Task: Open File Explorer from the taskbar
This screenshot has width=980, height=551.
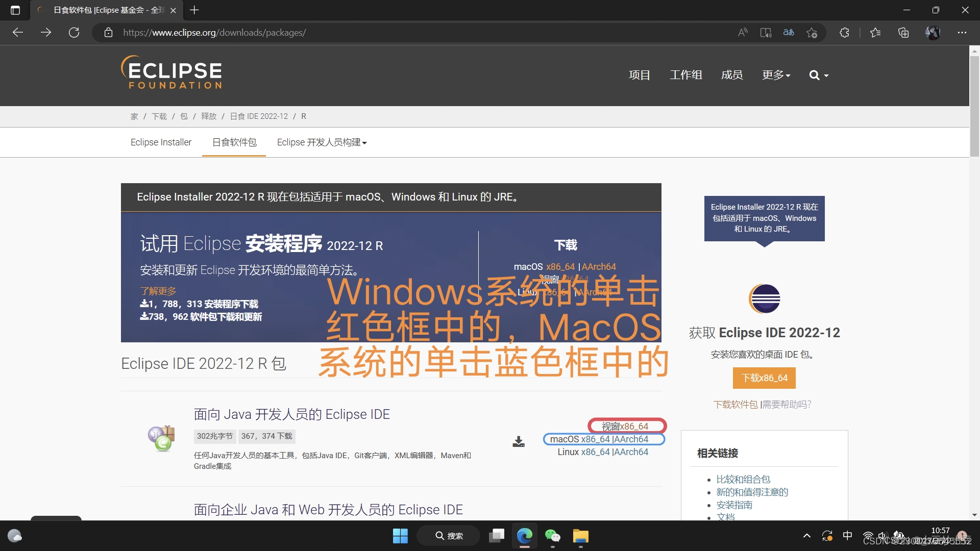Action: point(580,536)
